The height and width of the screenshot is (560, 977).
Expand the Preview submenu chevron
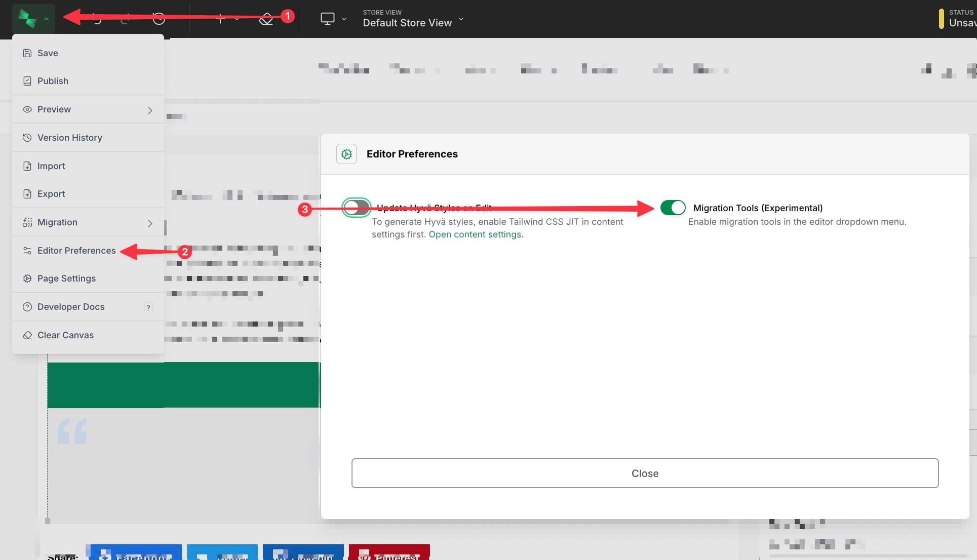(x=150, y=109)
